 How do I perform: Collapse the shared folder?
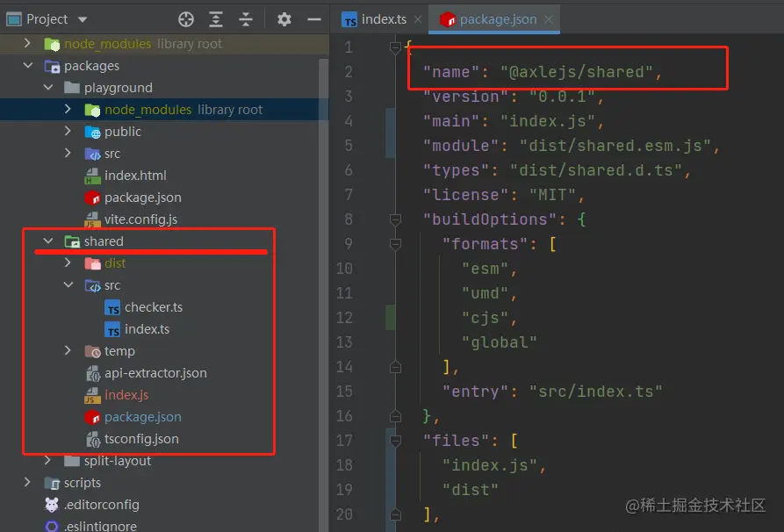[48, 241]
